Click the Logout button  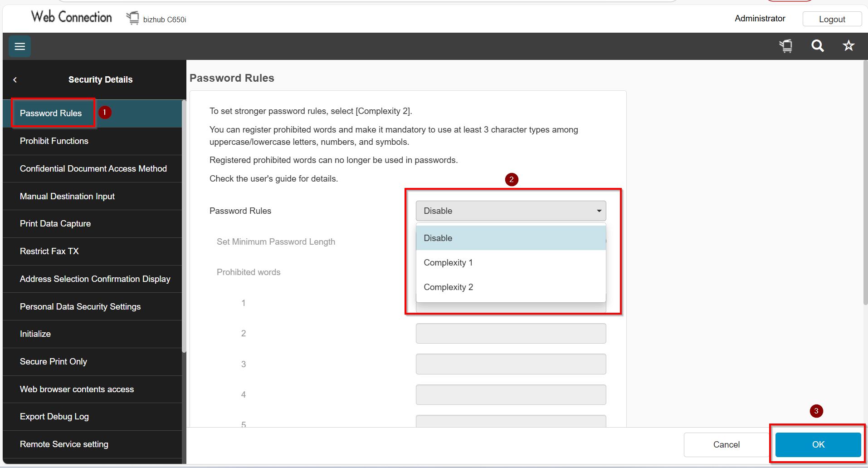(831, 19)
